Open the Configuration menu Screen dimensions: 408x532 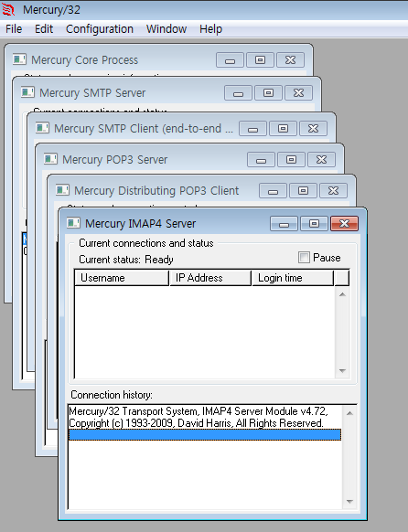[100, 29]
